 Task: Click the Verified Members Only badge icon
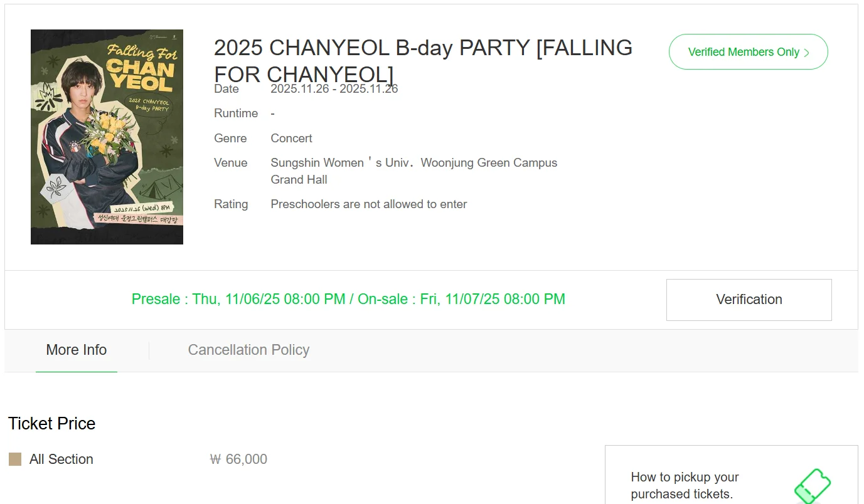[748, 52]
